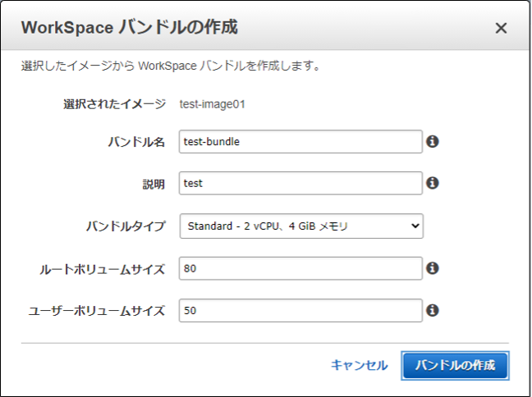Click the ルートボリュームサイズ label
532x397 pixels.
point(102,269)
